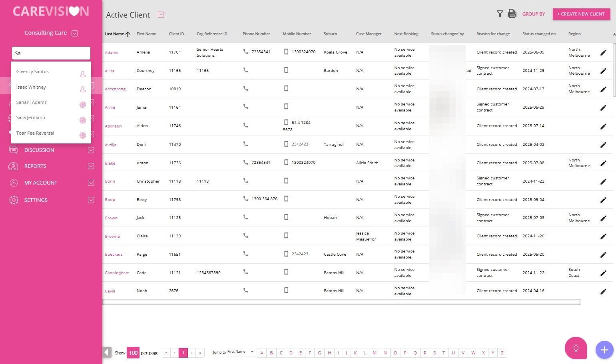Click phone icon in Adams row
This screenshot has height=364, width=616.
(246, 52)
